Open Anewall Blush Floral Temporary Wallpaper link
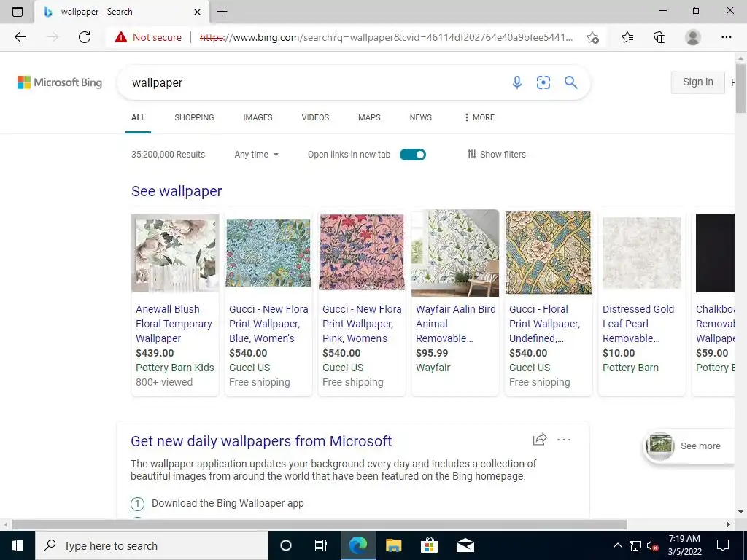Image resolution: width=747 pixels, height=560 pixels. (x=174, y=324)
